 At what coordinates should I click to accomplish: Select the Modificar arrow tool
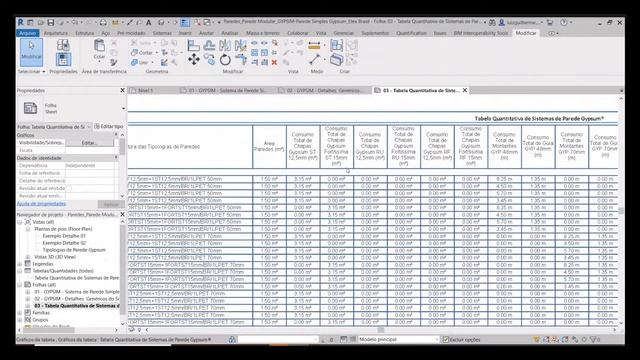tap(31, 52)
